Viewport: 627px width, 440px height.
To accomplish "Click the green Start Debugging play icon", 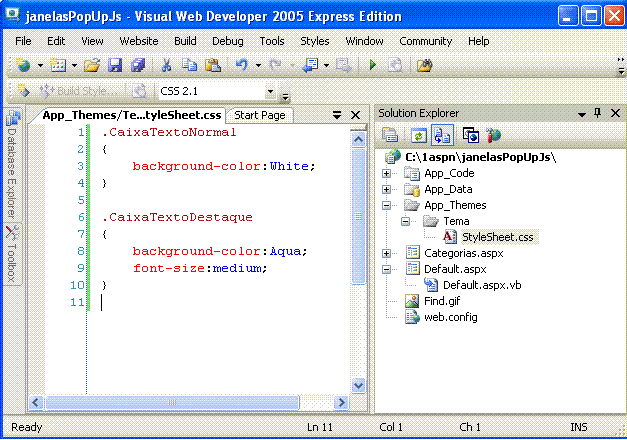I will click(x=373, y=65).
